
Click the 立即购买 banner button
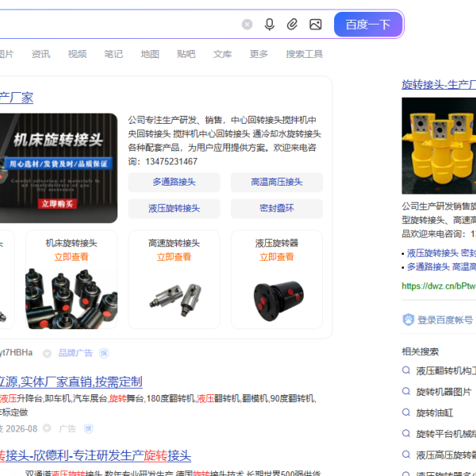pyautogui.click(x=57, y=204)
